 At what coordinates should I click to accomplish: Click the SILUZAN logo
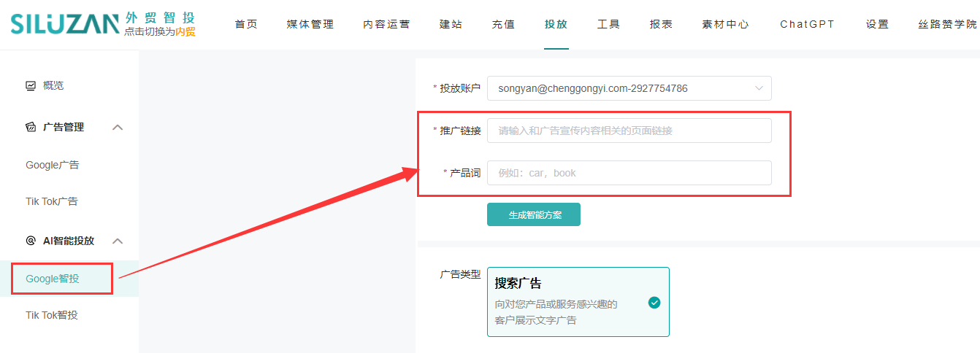pos(64,24)
